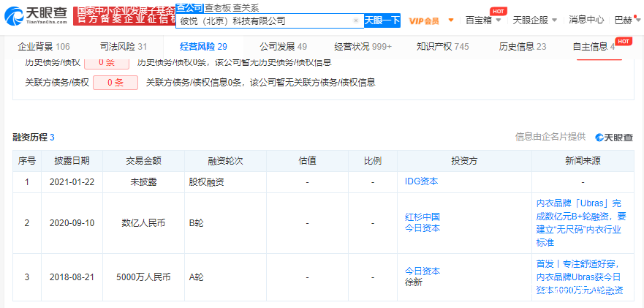Viewport: 644px width, 308px height.
Task: Click the 天眼一下 search button
Action: (x=382, y=20)
